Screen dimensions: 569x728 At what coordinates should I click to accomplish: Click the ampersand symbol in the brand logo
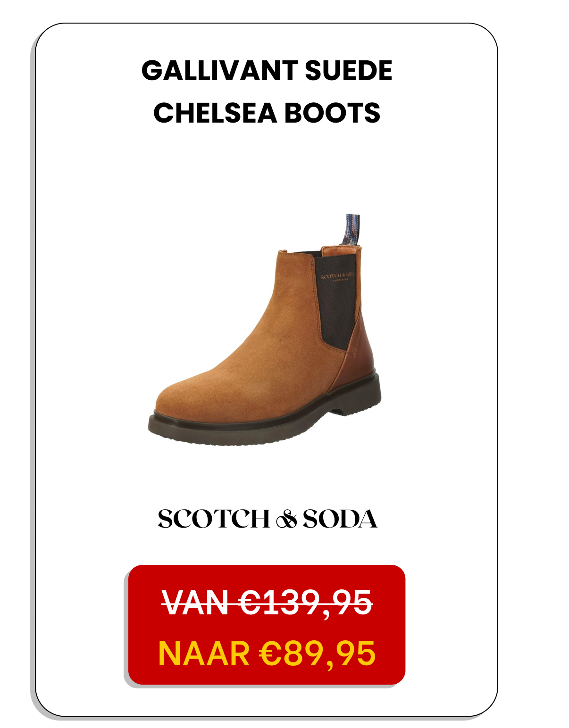(286, 520)
